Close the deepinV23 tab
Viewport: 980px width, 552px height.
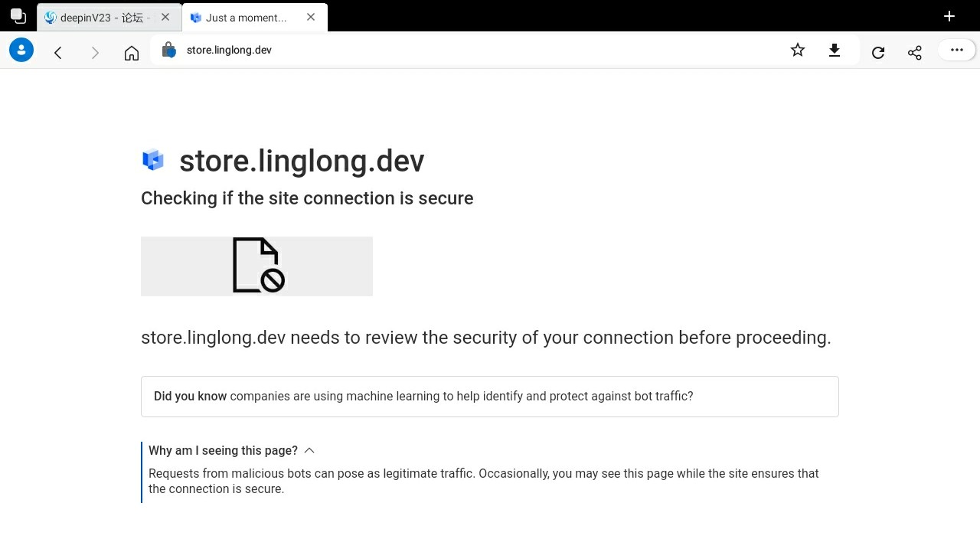(x=165, y=17)
